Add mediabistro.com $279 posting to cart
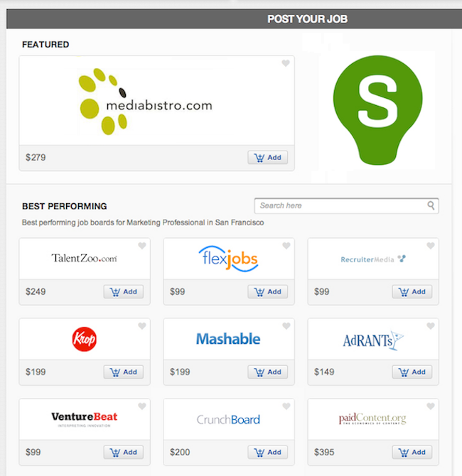 click(x=267, y=158)
